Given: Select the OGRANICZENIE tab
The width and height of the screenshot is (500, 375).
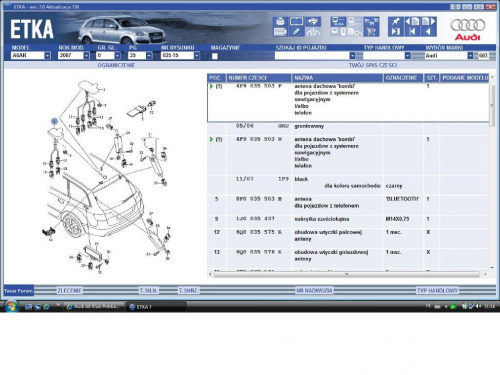Looking at the screenshot, I should (x=116, y=65).
